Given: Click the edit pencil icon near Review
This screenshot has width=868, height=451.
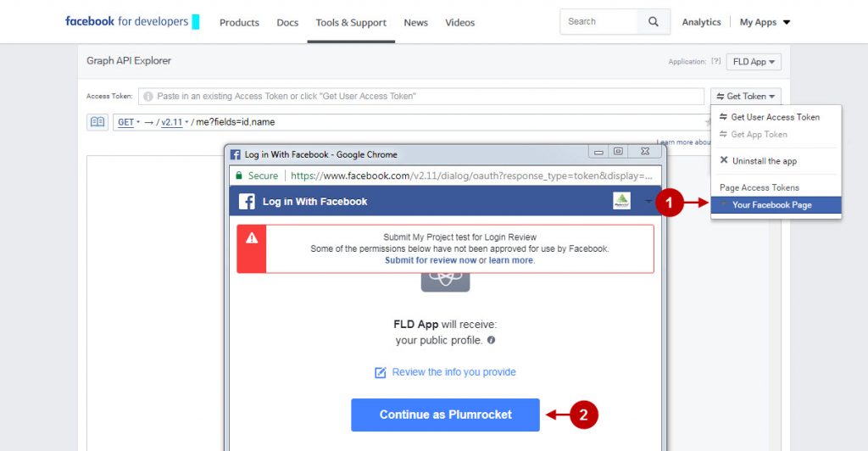Looking at the screenshot, I should pos(381,372).
